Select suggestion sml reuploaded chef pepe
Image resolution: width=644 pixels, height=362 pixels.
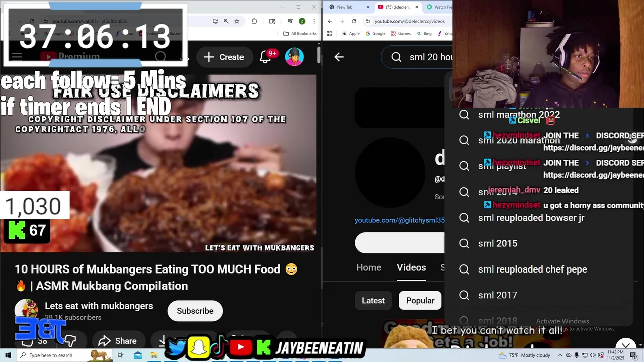tap(533, 269)
